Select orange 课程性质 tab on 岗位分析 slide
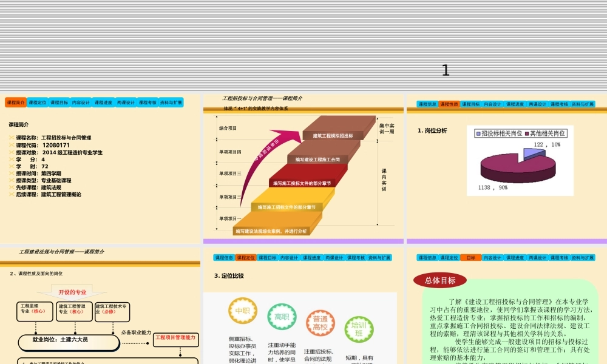 pyautogui.click(x=449, y=104)
